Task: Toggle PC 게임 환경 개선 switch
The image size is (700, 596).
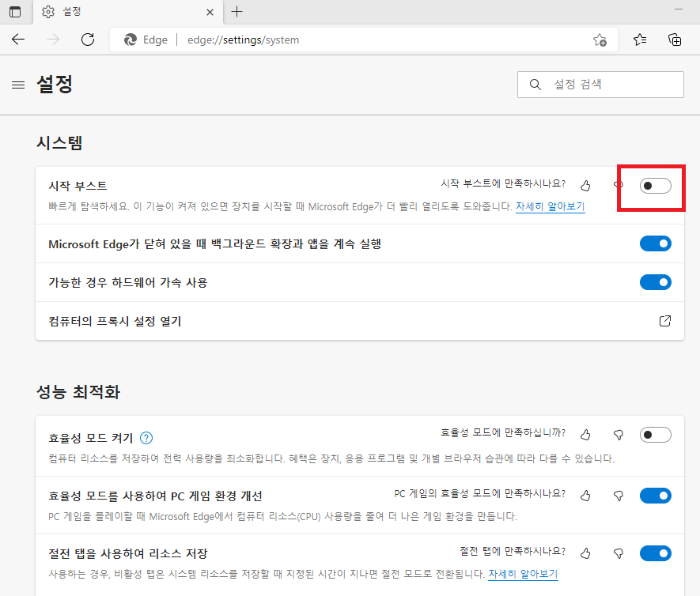Action: pos(655,496)
